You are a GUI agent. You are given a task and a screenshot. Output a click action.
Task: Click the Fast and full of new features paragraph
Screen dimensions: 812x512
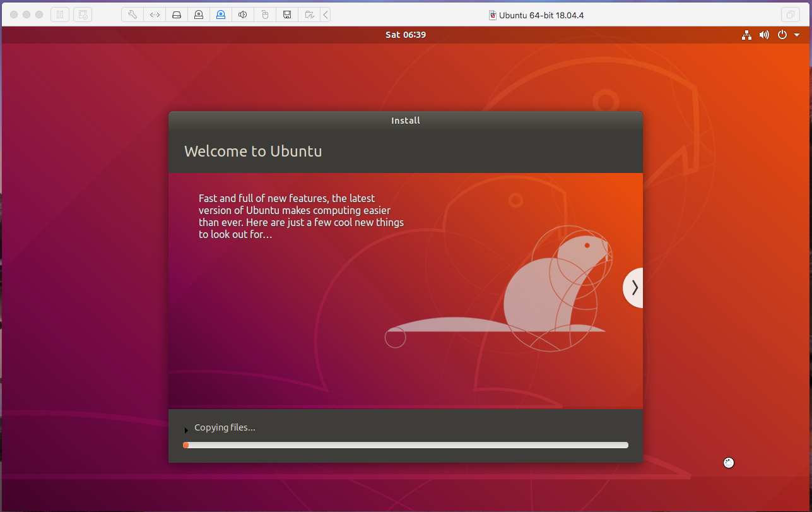(301, 217)
